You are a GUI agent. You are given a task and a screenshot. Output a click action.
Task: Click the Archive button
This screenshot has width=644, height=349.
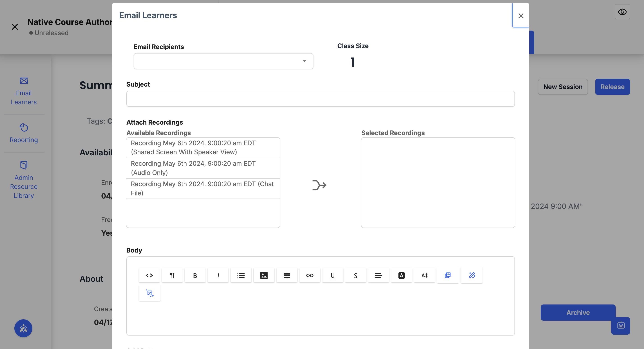(578, 313)
